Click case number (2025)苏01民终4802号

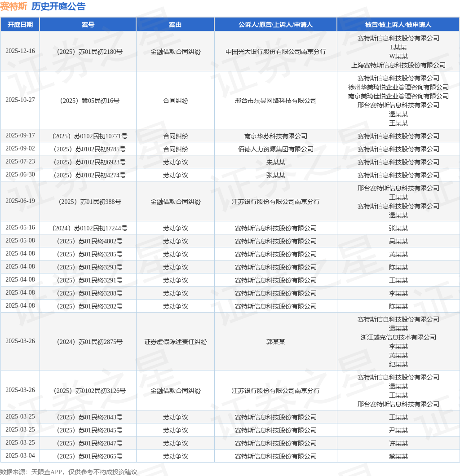point(90,241)
